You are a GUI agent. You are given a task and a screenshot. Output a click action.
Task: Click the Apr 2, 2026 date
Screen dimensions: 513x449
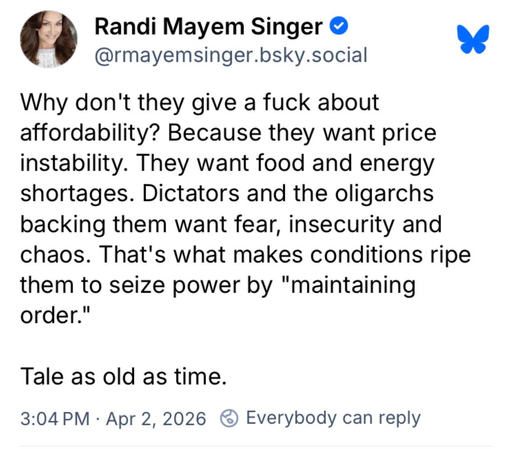(156, 419)
